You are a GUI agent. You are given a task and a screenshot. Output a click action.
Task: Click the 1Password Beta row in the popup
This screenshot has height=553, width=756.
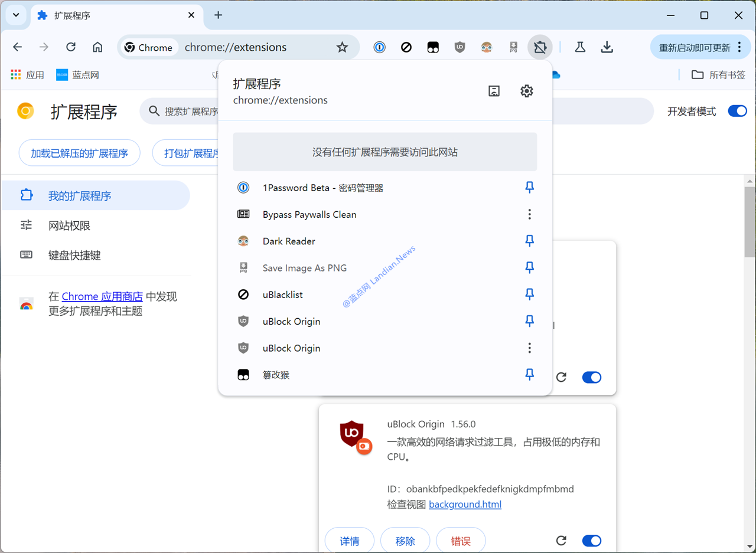coord(385,188)
